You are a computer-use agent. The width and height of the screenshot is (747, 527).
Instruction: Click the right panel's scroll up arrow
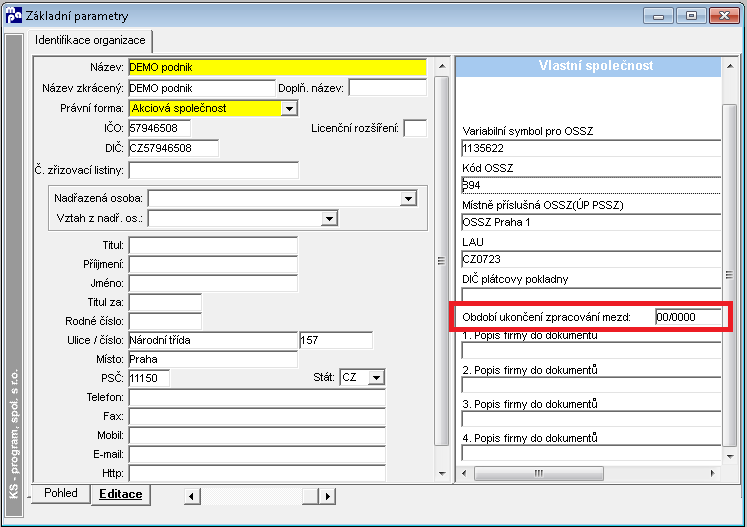tap(730, 66)
